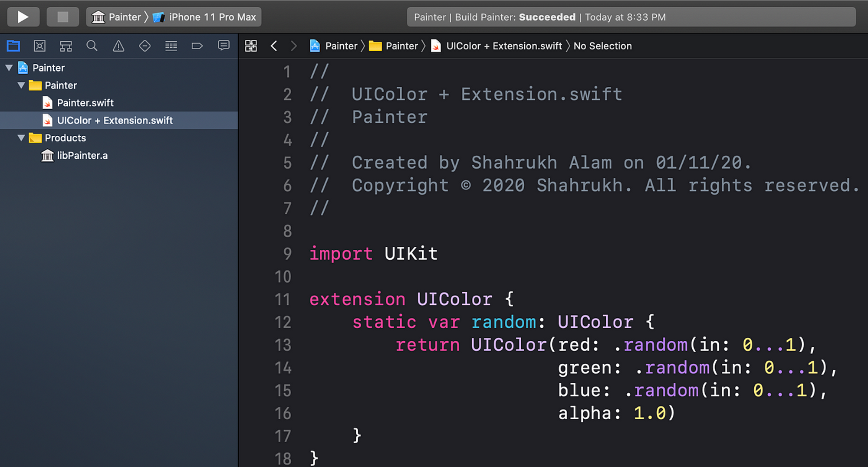Open the Report navigator speech bubble
This screenshot has height=467, width=868.
224,46
